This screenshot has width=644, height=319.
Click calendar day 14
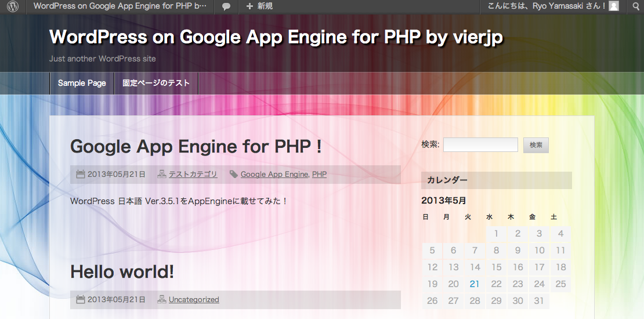[475, 267]
